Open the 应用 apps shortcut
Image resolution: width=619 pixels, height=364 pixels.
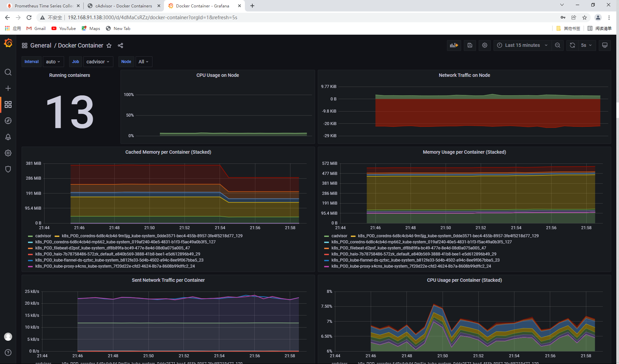coord(13,29)
